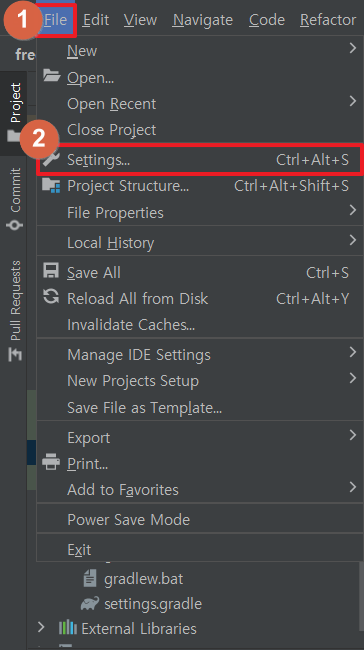
Task: Open the Edit menu
Action: 96,19
